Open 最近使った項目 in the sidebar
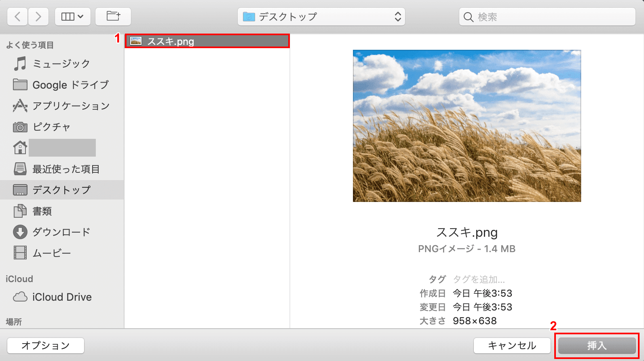644x361 pixels. 62,169
